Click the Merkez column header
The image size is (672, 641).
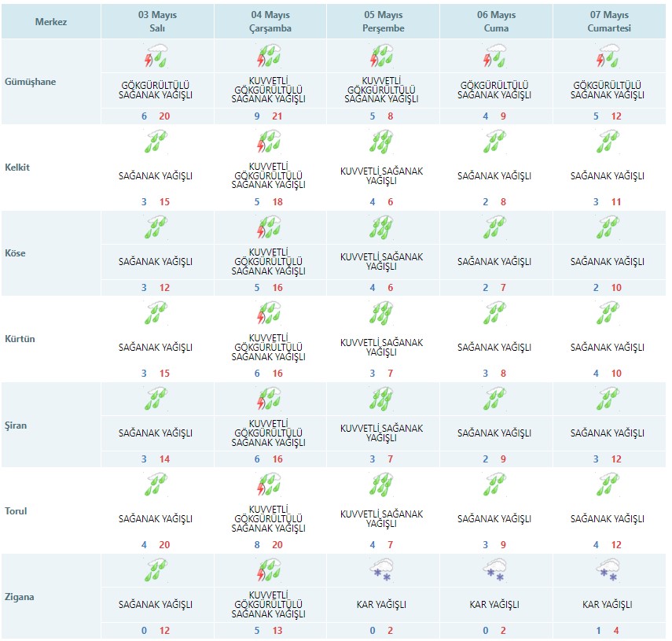pyautogui.click(x=51, y=22)
